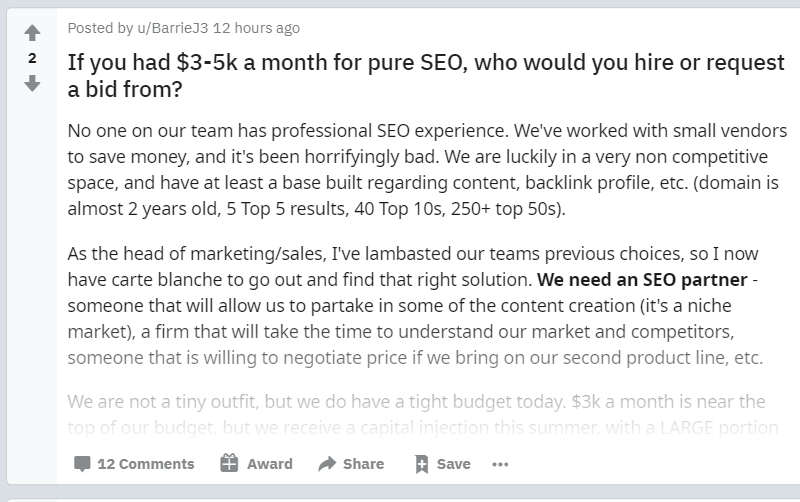Open the "12 Comments" label
Screen dimensions: 800x502
(x=145, y=464)
